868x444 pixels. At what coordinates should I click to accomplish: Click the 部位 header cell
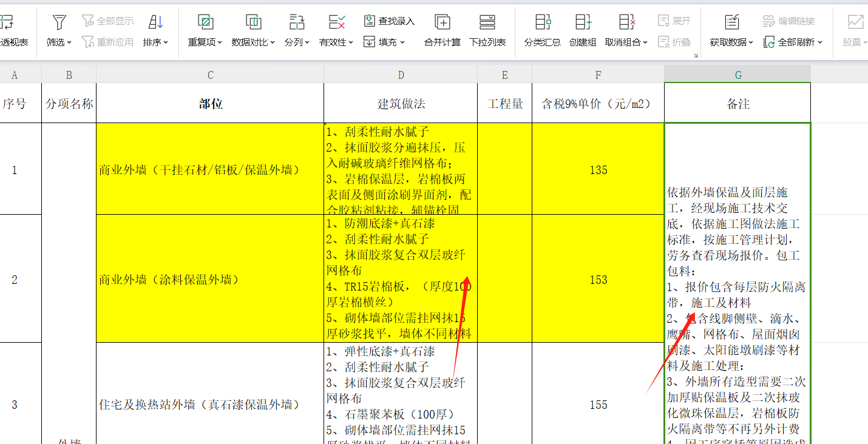point(210,103)
